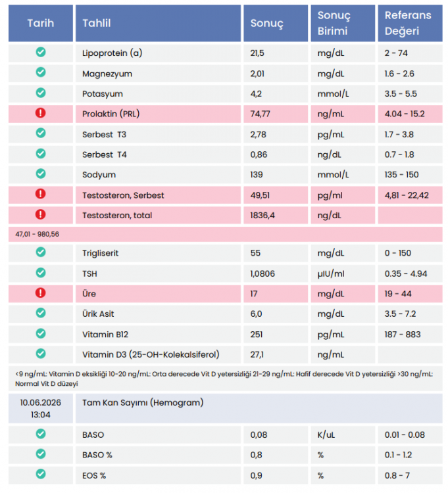Select the Tarih column header
Image resolution: width=448 pixels, height=493 pixels.
click(41, 23)
